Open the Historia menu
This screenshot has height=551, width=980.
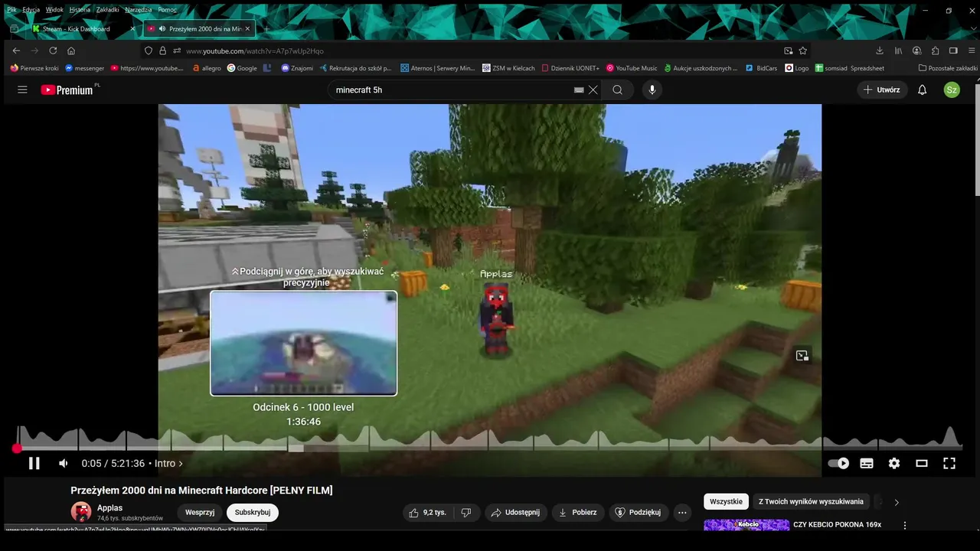pyautogui.click(x=80, y=9)
